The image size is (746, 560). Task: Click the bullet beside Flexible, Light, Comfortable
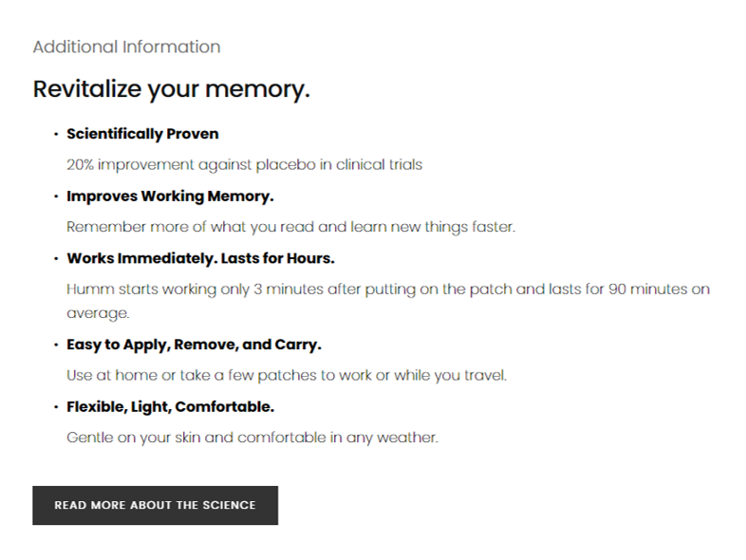click(x=56, y=407)
